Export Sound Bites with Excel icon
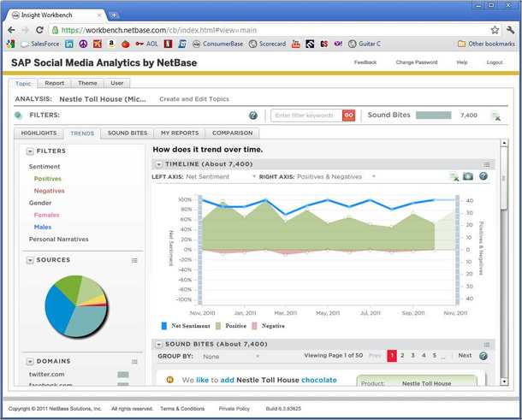The image size is (522, 420). [495, 116]
